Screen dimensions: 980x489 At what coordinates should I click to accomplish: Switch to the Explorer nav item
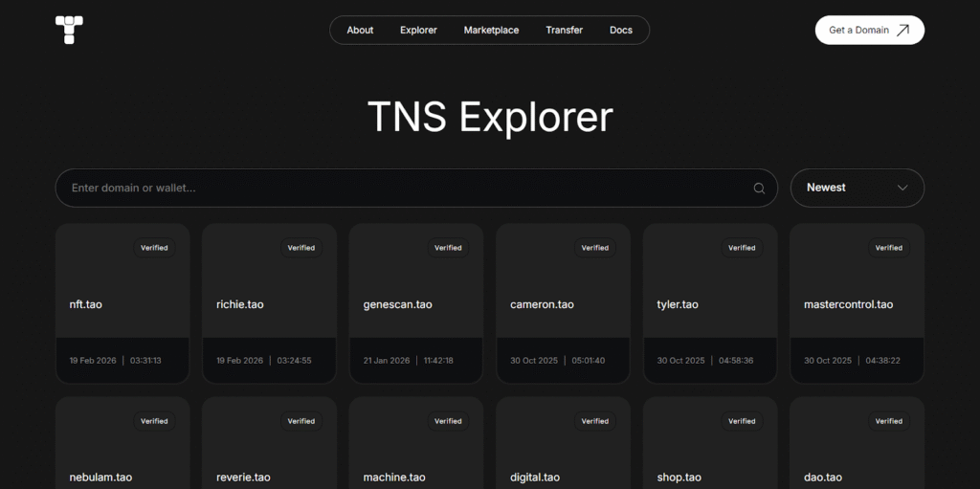418,30
